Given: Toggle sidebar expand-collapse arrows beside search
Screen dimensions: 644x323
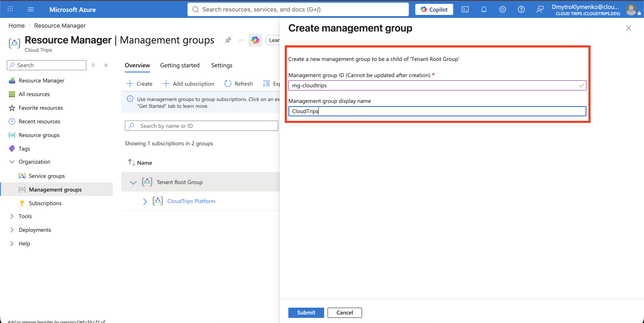Looking at the screenshot, I should coord(93,65).
